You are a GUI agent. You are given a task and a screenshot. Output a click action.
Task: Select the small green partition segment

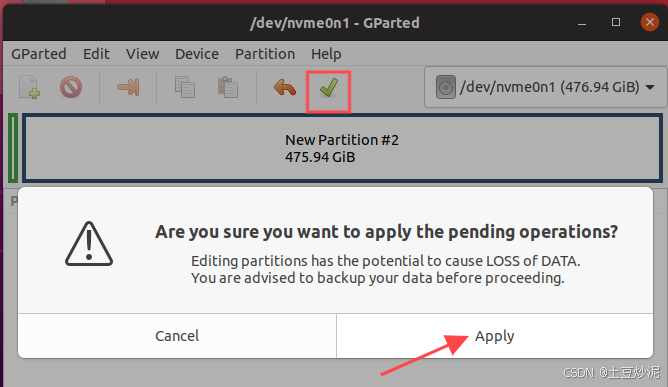(x=13, y=148)
